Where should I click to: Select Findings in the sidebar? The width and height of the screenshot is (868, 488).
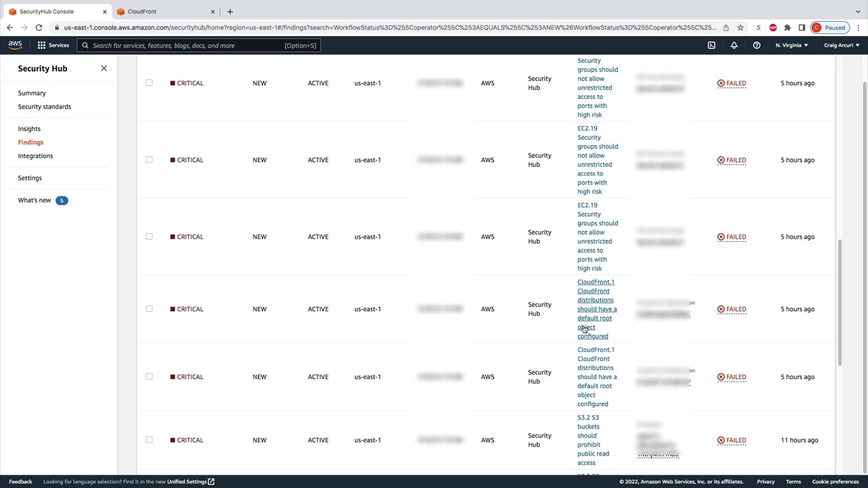(x=31, y=142)
